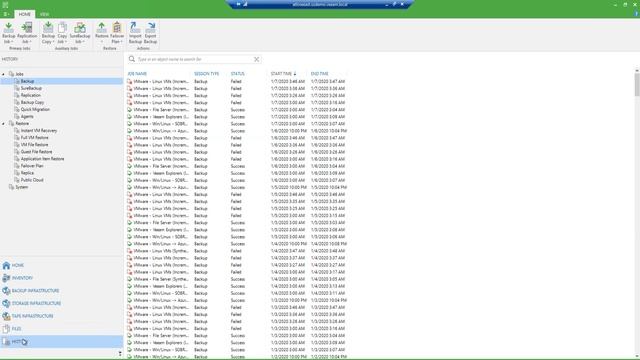640x360 pixels.
Task: Open the Failover Plan ribbon button
Action: (x=117, y=33)
